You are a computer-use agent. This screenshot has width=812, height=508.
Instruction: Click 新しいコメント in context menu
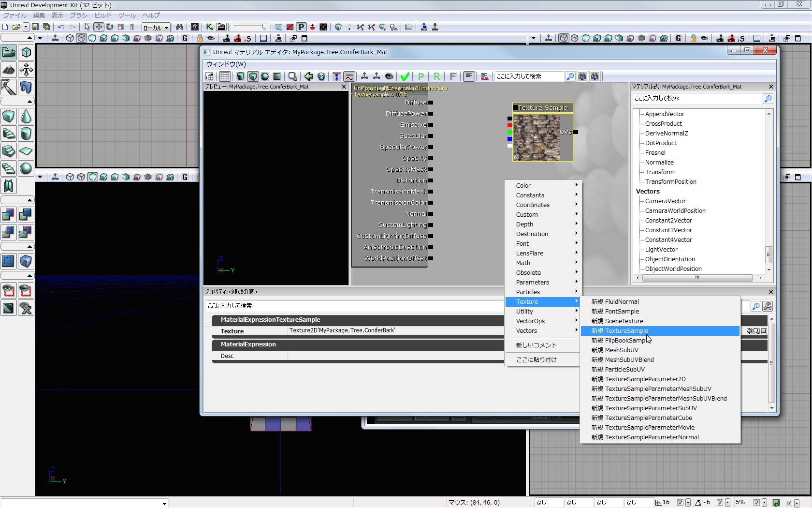536,345
